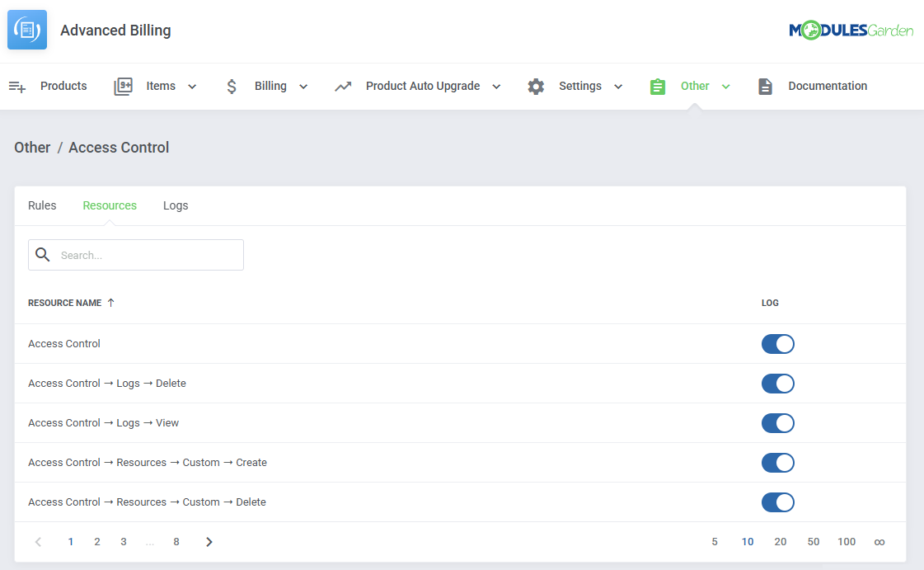Expand the Billing dropdown chevron
This screenshot has height=570, width=924.
click(x=303, y=87)
